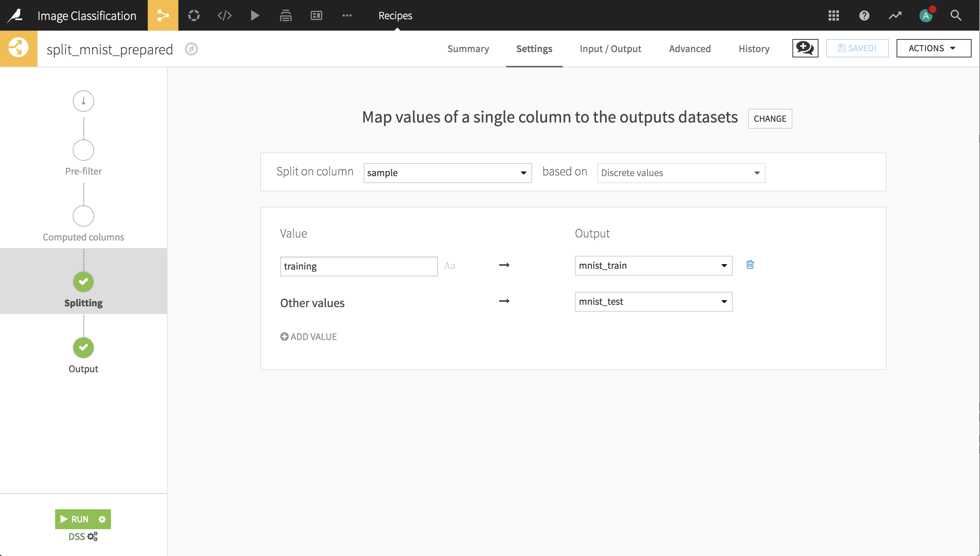Screen dimensions: 980x556
Task: Click the green Splitting step checkmark
Action: click(83, 281)
